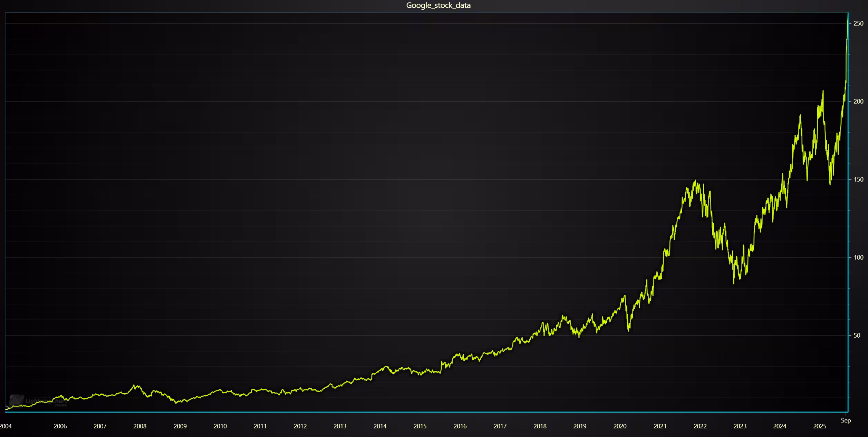This screenshot has width=868, height=437.
Task: Click the Sep label at the axis end
Action: click(x=846, y=420)
